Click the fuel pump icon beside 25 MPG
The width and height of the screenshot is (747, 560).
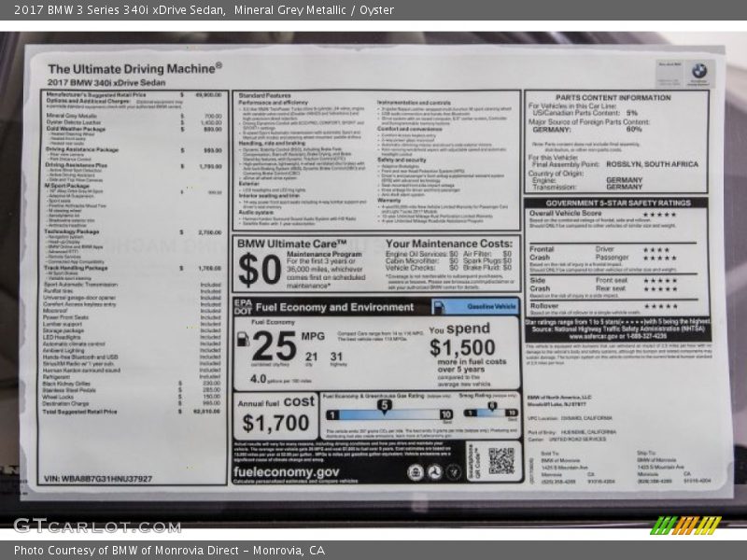point(243,340)
